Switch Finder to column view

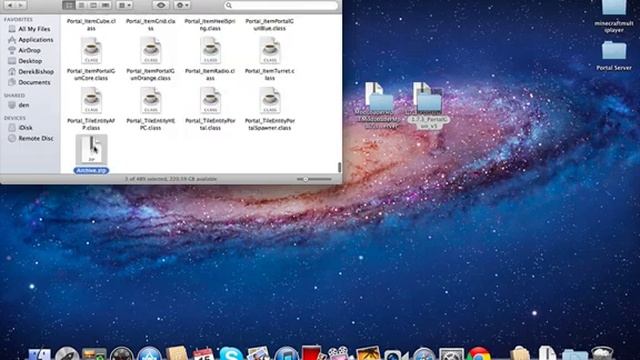pos(93,5)
